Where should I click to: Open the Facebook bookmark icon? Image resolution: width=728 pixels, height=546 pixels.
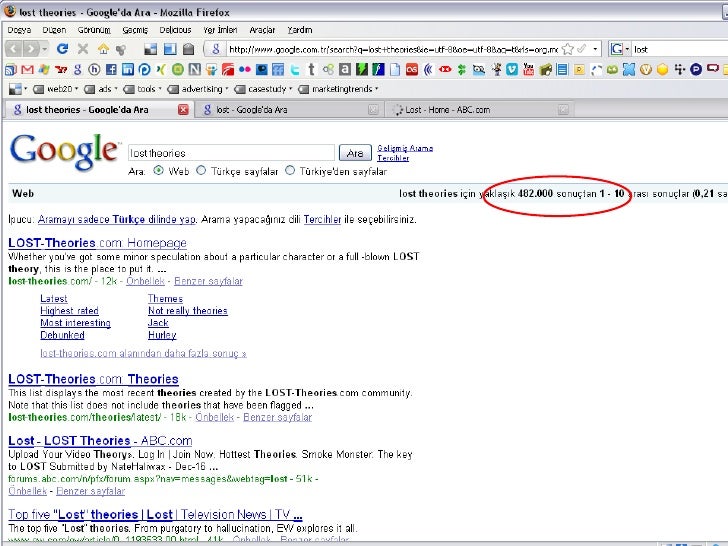click(x=111, y=70)
